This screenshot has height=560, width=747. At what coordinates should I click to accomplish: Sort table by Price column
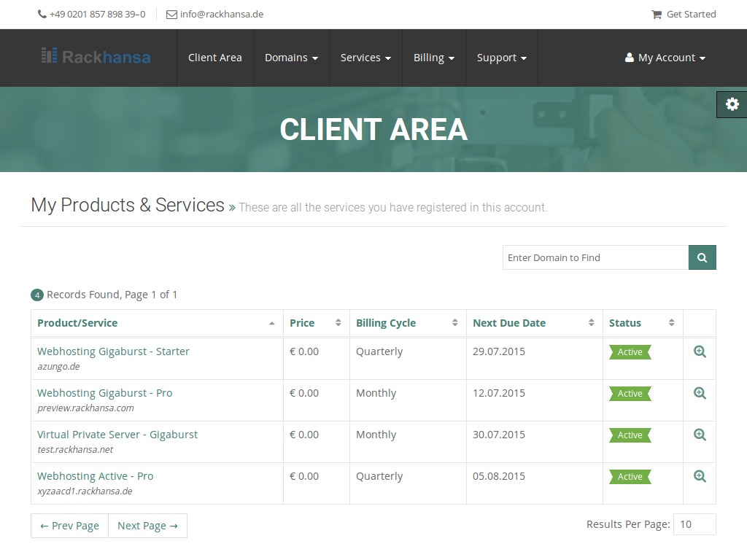[x=317, y=323]
